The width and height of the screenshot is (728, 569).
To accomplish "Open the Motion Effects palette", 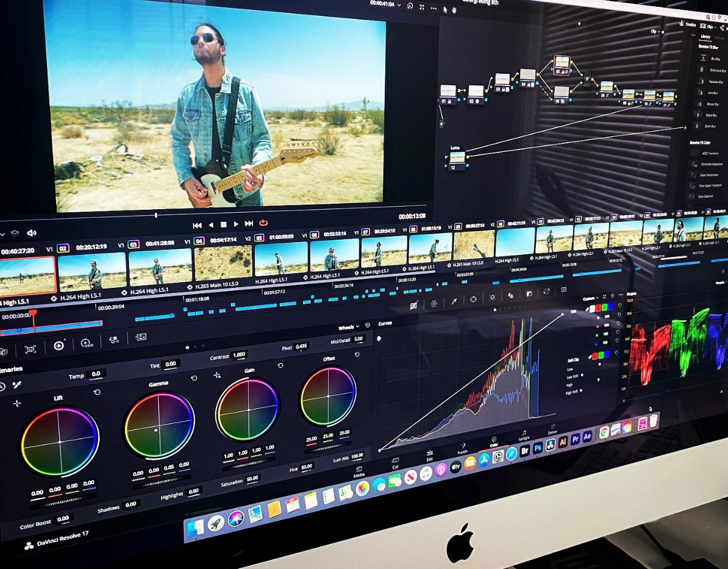I will (140, 337).
